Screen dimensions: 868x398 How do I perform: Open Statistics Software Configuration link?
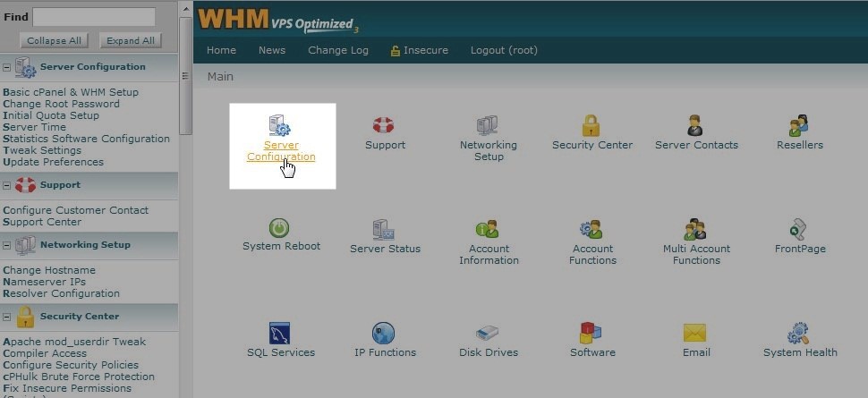click(87, 139)
